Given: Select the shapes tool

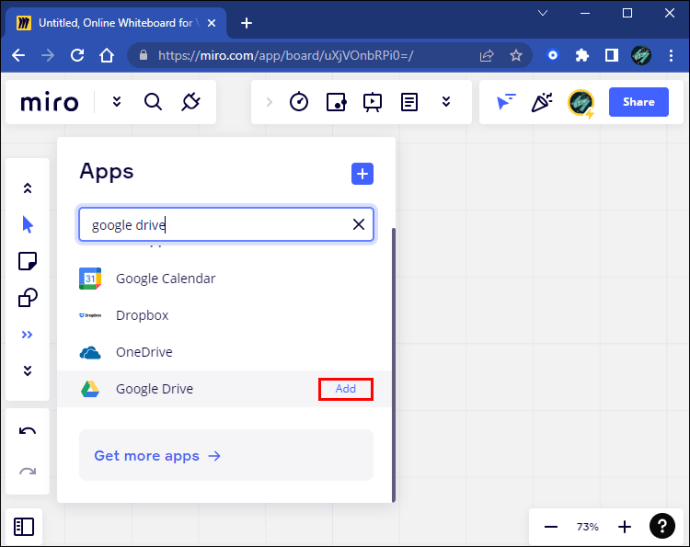Looking at the screenshot, I should point(27,297).
